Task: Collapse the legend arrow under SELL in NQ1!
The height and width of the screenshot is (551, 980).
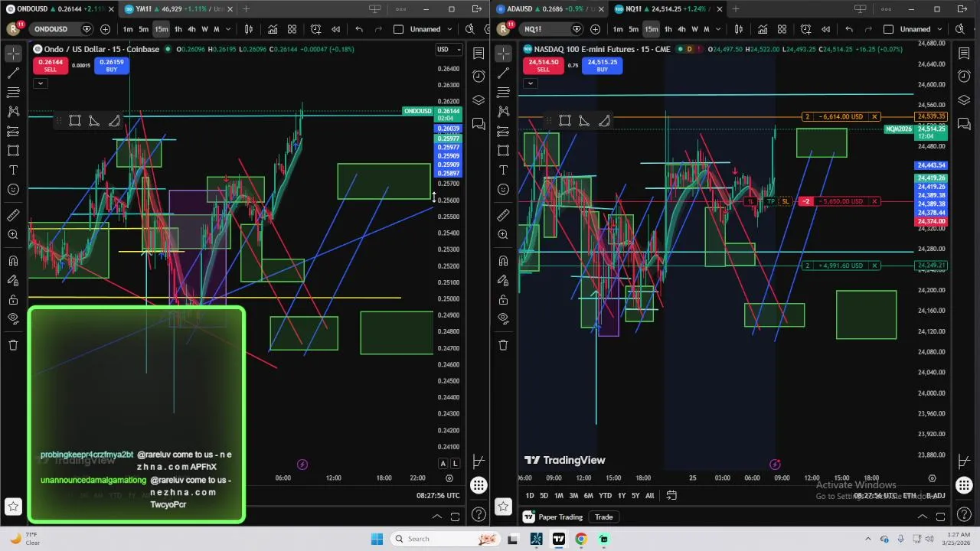Action: point(530,83)
